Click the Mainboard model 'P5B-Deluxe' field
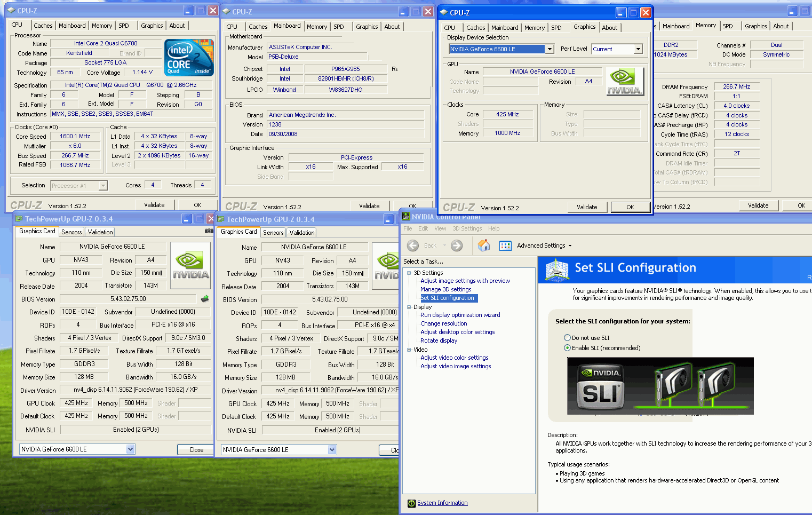This screenshot has width=812, height=515. (x=317, y=57)
